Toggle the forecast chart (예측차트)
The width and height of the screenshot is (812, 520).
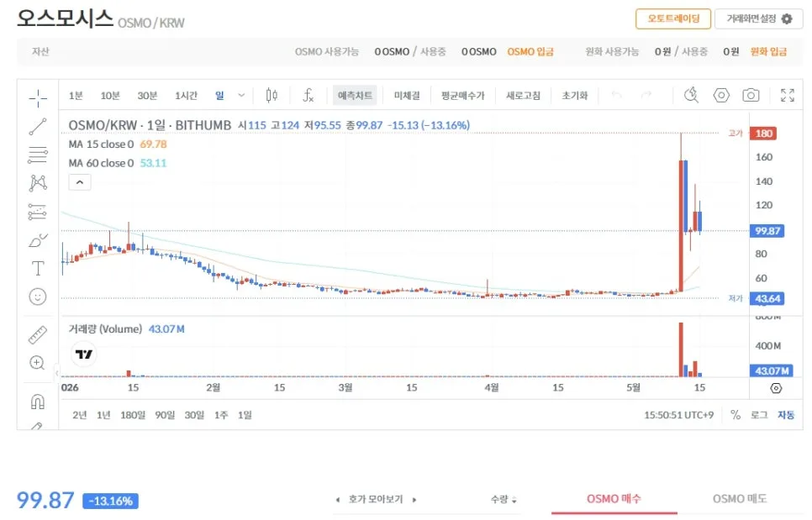(355, 96)
